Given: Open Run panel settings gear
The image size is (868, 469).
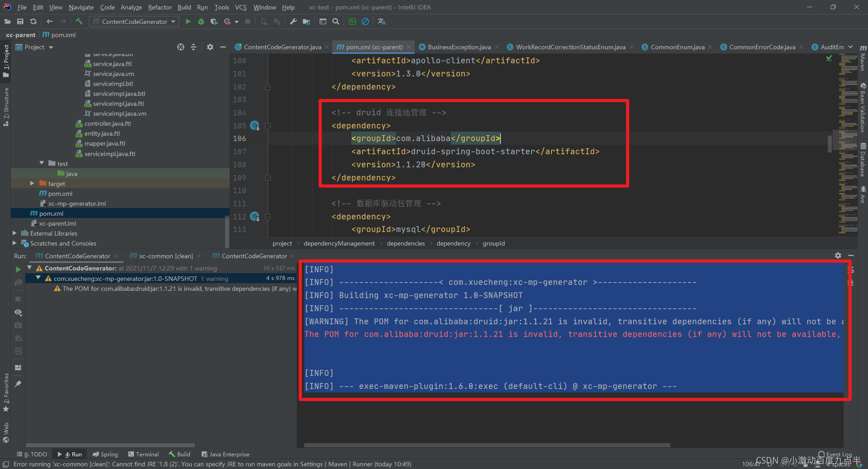Looking at the screenshot, I should pos(838,256).
